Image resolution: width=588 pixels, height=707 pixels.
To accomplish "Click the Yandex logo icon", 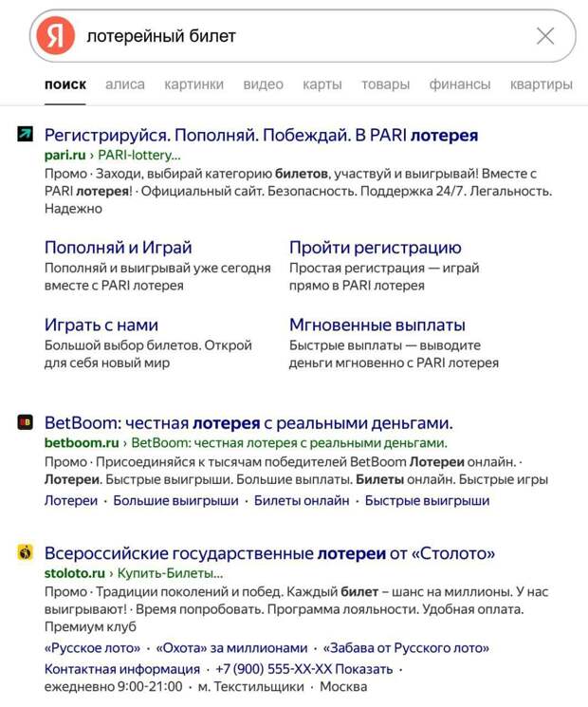I will click(55, 36).
